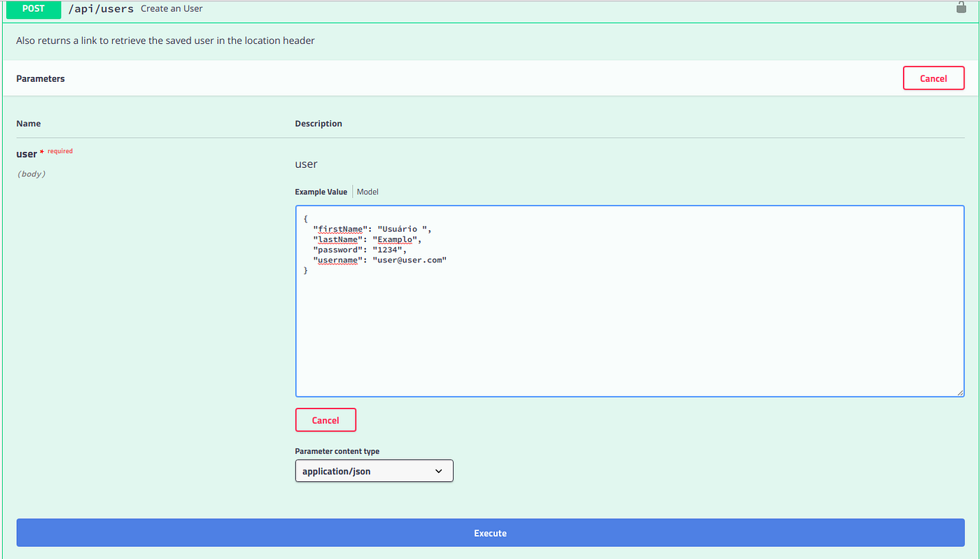The height and width of the screenshot is (559, 980).
Task: Click the Execute button
Action: click(x=490, y=532)
